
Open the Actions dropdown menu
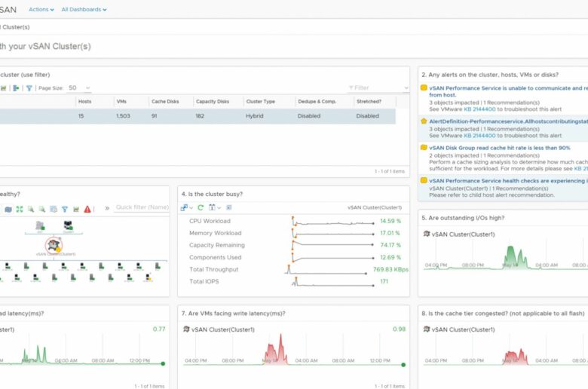point(41,9)
